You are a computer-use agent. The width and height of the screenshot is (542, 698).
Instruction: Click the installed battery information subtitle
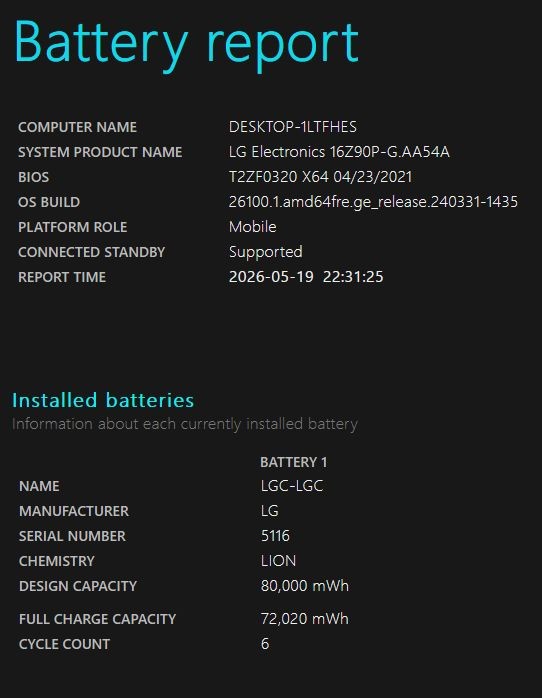pyautogui.click(x=185, y=424)
